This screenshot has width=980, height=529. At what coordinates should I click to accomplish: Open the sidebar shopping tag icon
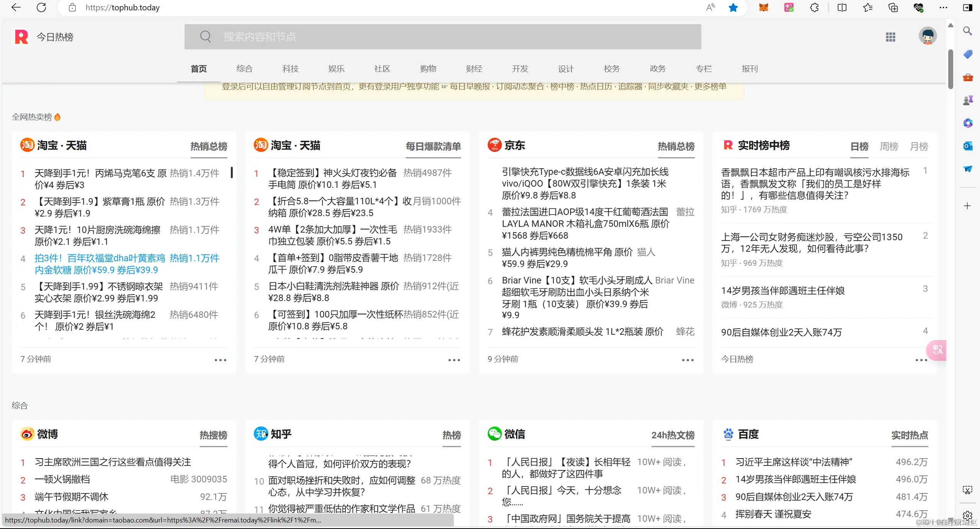967,54
